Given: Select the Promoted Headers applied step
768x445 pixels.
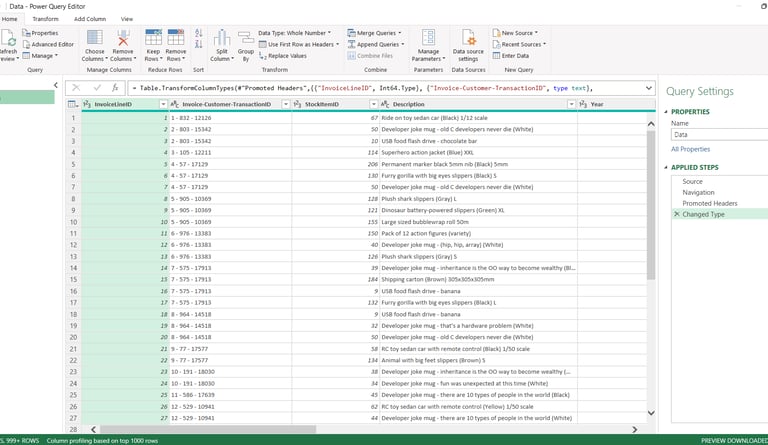Looking at the screenshot, I should point(712,203).
